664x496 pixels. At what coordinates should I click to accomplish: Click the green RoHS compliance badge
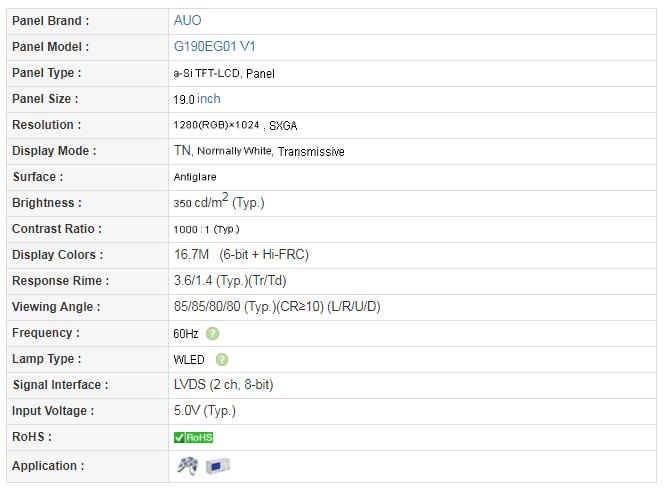(x=193, y=437)
